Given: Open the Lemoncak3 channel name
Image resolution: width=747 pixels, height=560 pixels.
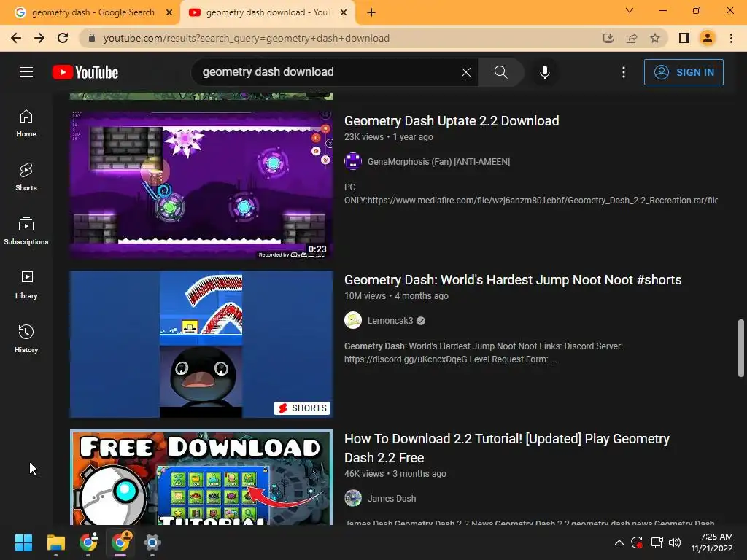Looking at the screenshot, I should (390, 321).
